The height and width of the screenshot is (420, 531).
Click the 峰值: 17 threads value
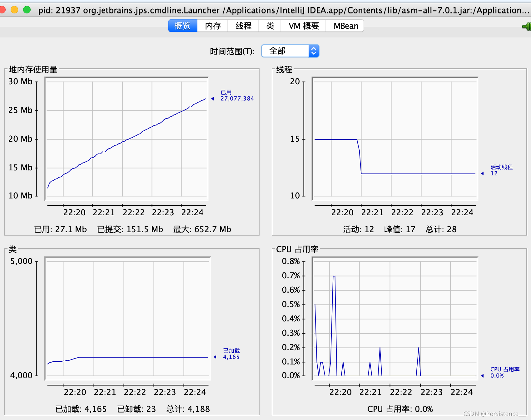400,229
